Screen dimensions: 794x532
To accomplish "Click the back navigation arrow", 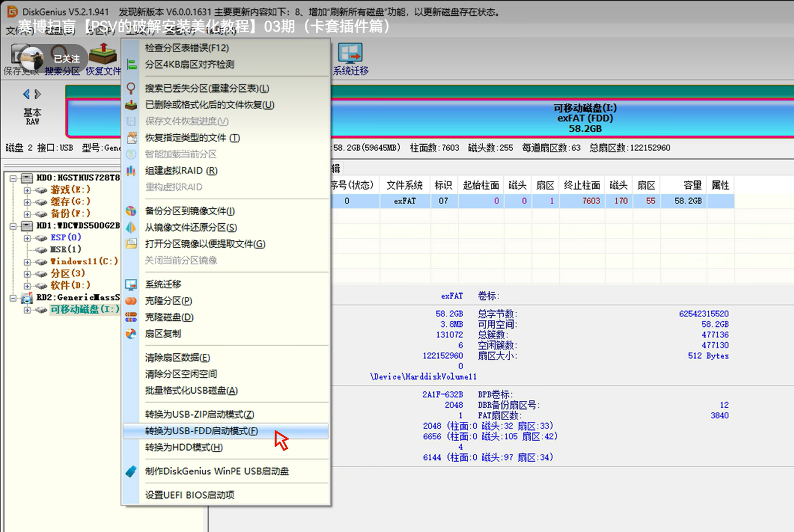I will (x=26, y=94).
